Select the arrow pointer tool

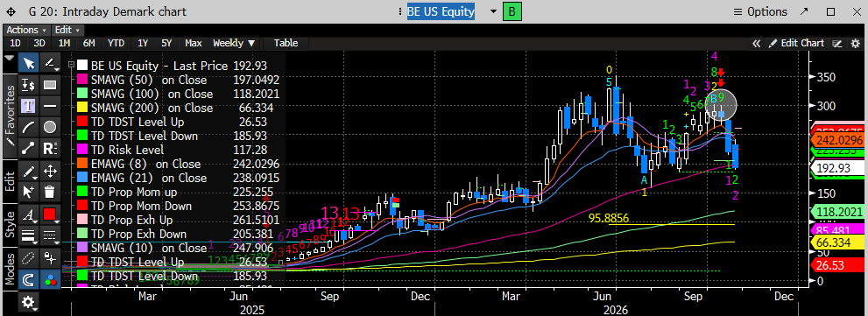pyautogui.click(x=29, y=64)
